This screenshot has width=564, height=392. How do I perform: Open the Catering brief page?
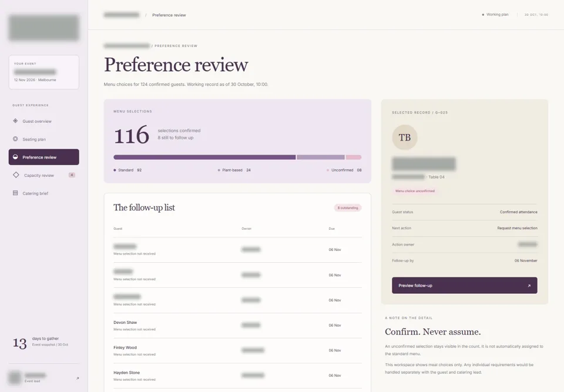click(44, 193)
